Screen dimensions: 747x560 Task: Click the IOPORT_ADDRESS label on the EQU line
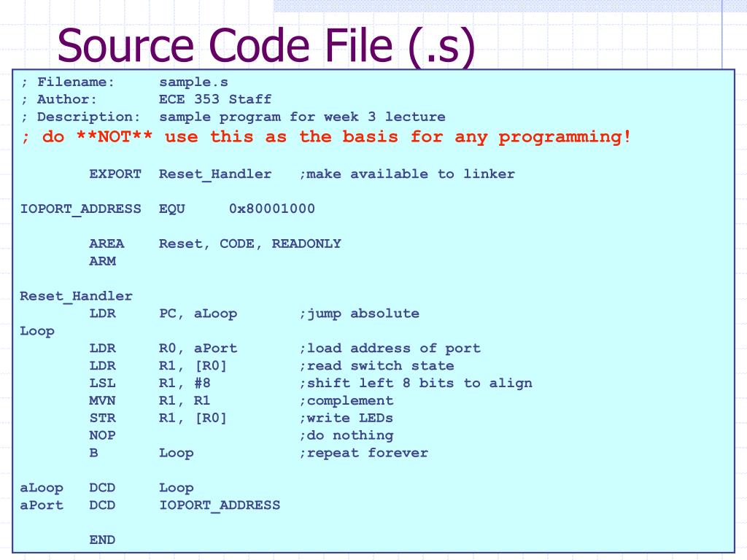pos(80,209)
